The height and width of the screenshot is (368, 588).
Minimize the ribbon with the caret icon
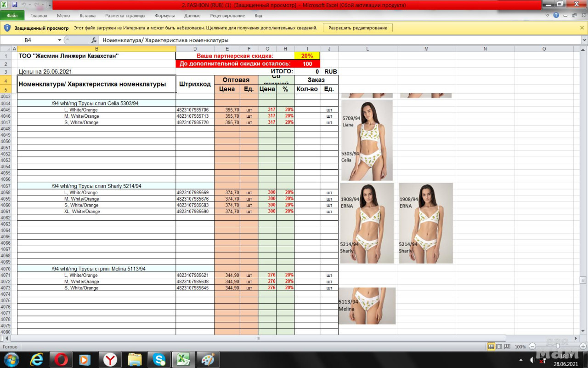click(547, 15)
